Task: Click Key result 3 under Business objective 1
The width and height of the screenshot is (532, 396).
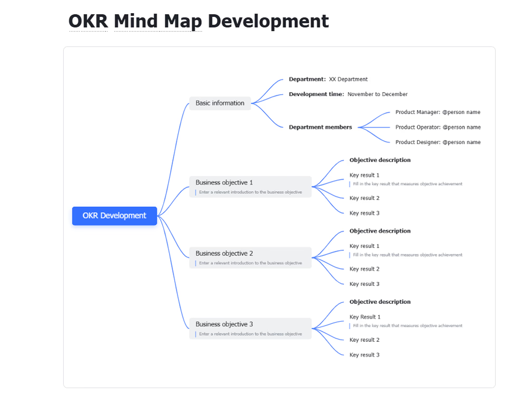Action: click(x=364, y=213)
